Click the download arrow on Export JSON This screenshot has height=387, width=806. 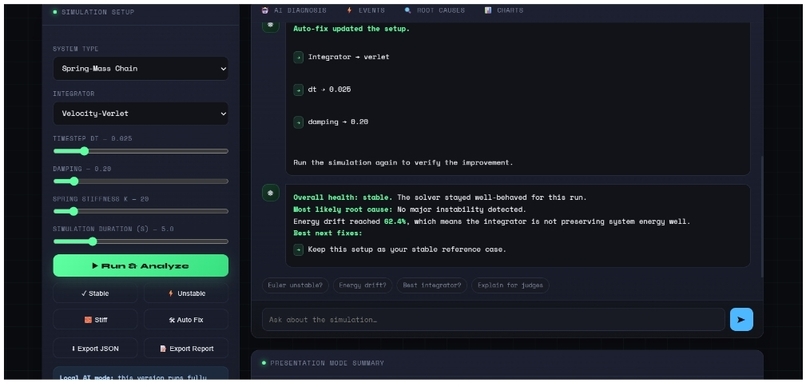73,348
